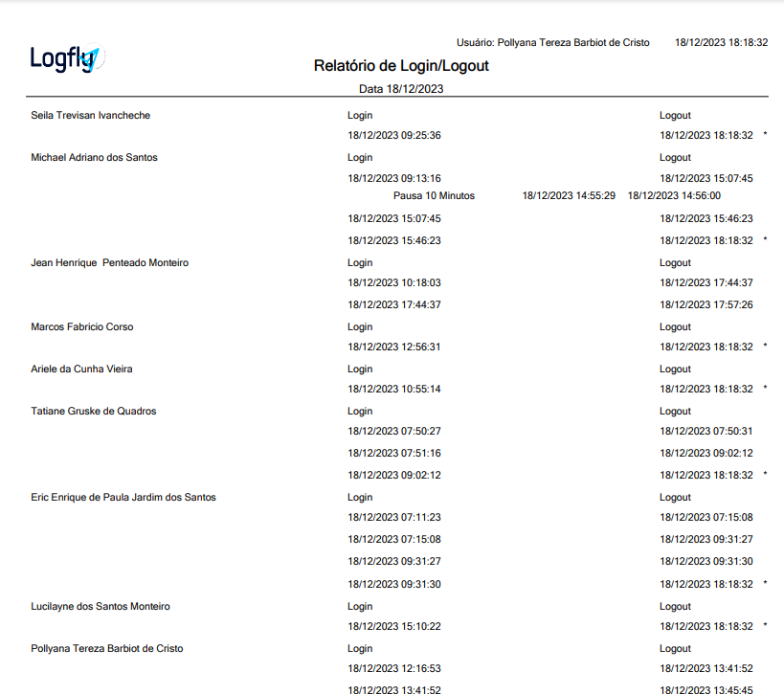
Task: Click the 'Login' label in Tatiane Gruske's row
Action: (360, 412)
